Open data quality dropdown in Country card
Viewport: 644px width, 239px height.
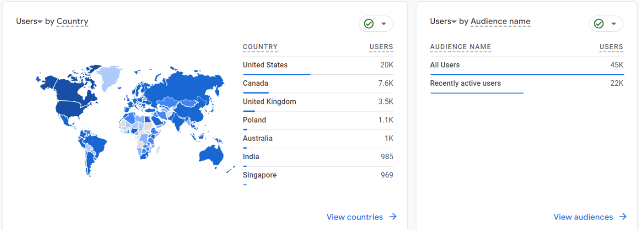(384, 24)
